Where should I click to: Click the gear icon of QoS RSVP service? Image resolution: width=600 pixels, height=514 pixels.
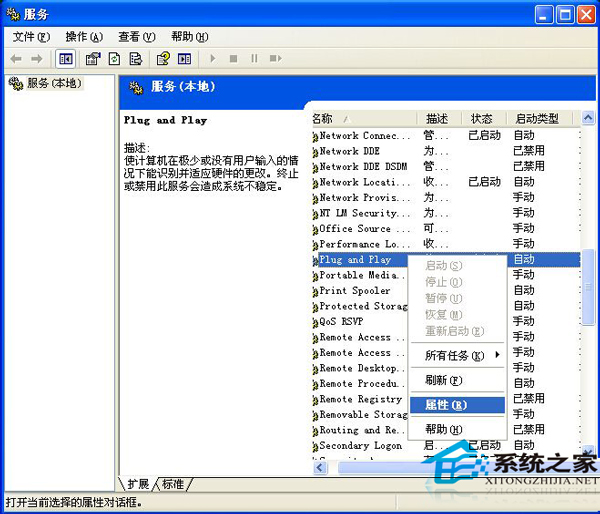[315, 323]
